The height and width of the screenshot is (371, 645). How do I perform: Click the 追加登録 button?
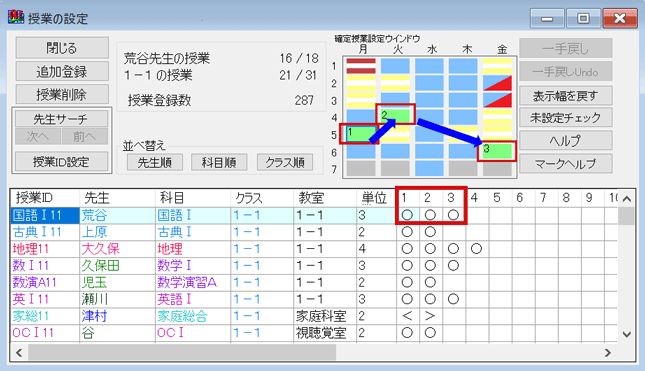[62, 72]
